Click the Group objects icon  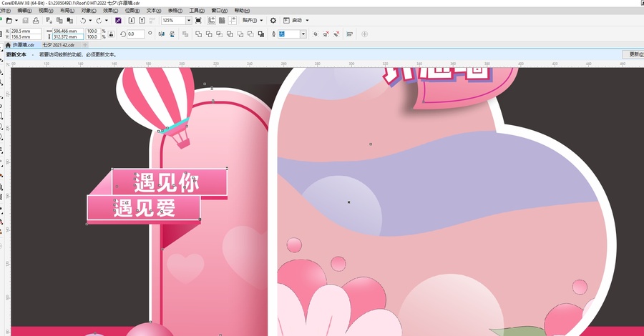point(316,34)
